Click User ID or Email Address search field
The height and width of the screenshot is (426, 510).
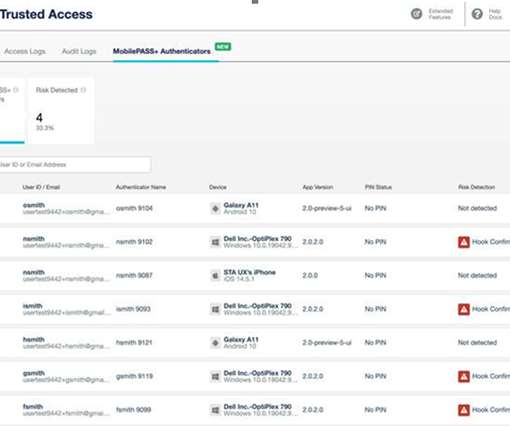coord(75,164)
